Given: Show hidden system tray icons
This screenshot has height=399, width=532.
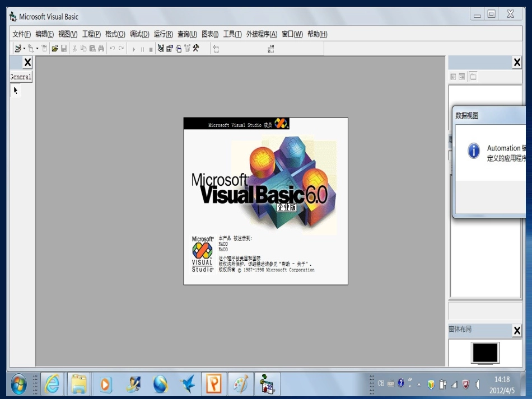Looking at the screenshot, I should point(419,384).
